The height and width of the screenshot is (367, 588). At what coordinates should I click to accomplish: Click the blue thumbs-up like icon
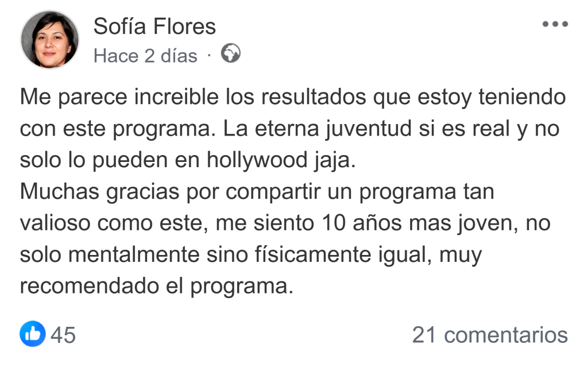point(33,334)
